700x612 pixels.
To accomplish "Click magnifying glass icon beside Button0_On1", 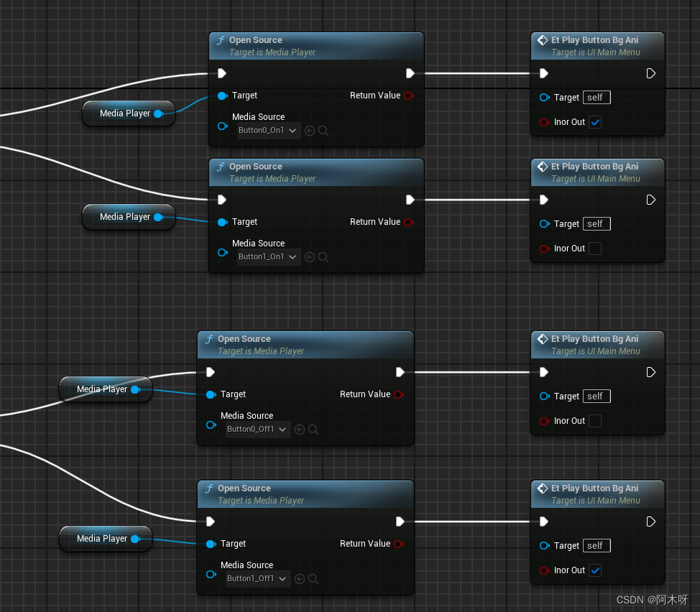I will click(x=323, y=130).
